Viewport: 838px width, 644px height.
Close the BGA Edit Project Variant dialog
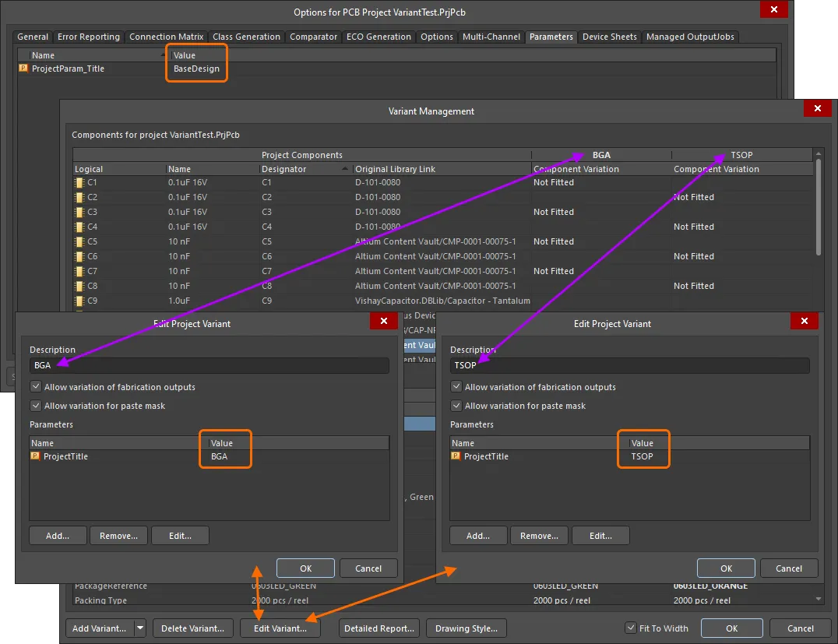point(384,321)
